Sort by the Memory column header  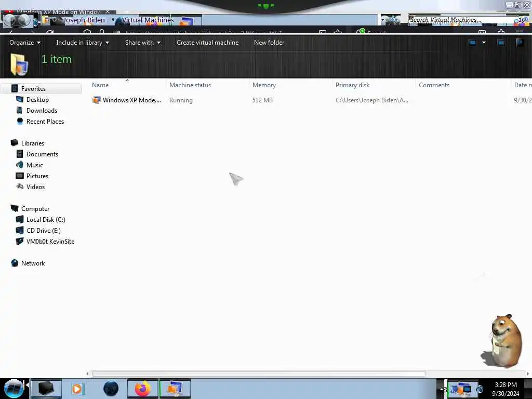click(x=264, y=85)
